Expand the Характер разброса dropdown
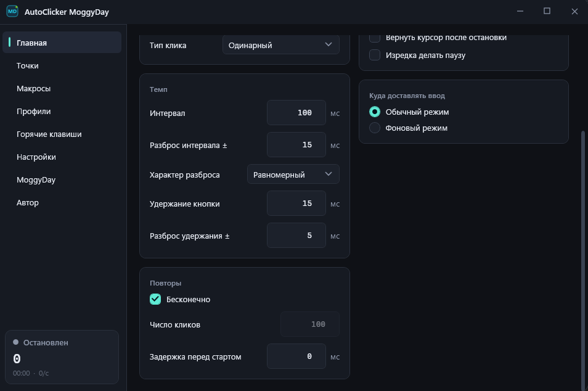 coord(293,174)
